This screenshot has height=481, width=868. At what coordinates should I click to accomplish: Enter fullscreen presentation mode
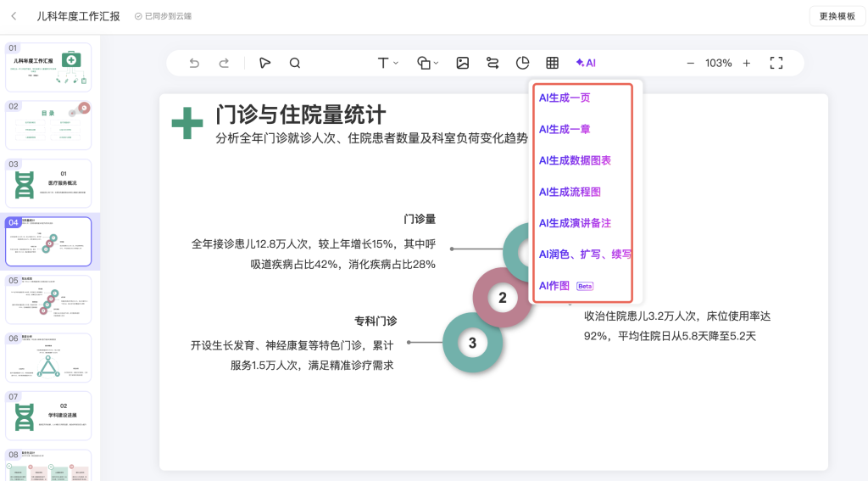coord(776,63)
